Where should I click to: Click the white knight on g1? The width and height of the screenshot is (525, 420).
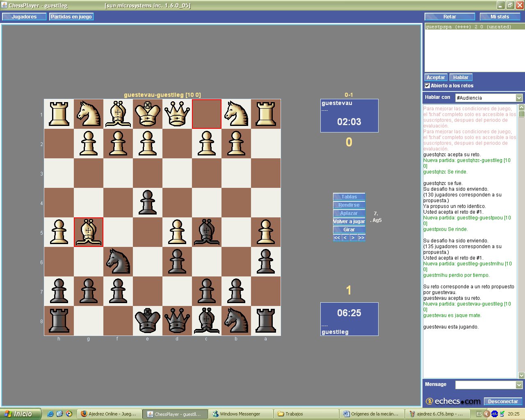coord(89,114)
